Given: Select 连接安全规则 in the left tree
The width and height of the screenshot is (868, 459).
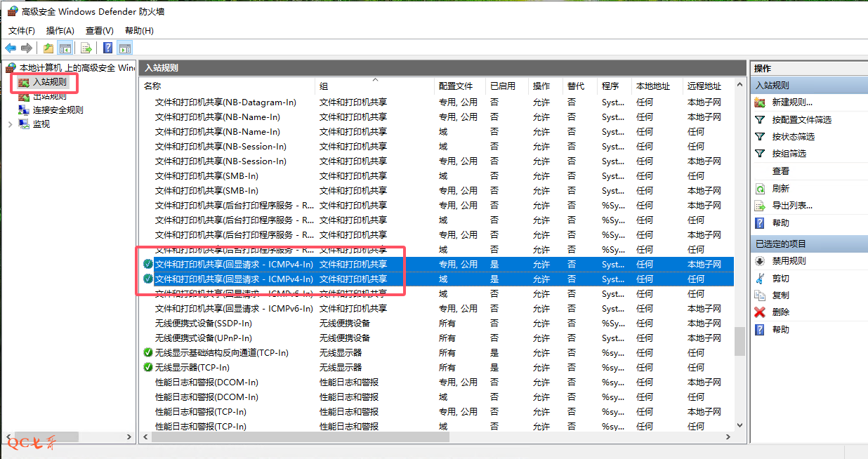Looking at the screenshot, I should [x=58, y=109].
